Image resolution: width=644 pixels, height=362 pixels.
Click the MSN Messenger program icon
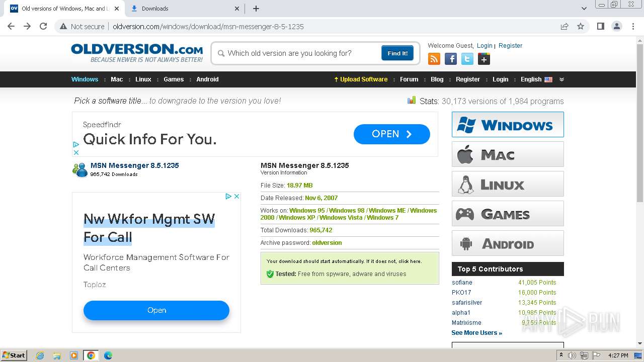(80, 170)
